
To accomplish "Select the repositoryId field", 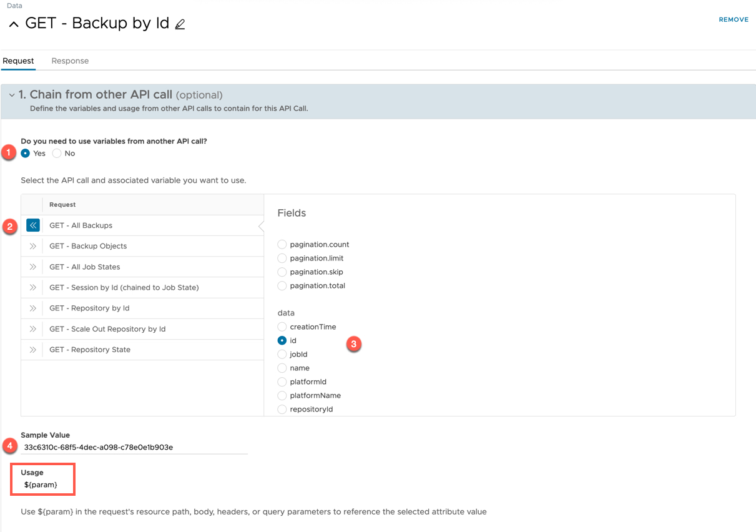I will [282, 409].
